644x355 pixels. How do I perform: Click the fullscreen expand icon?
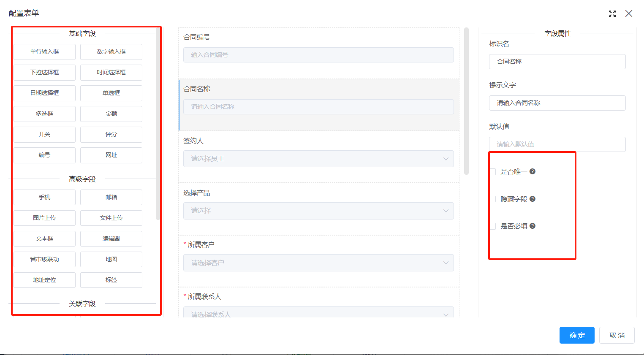[612, 14]
